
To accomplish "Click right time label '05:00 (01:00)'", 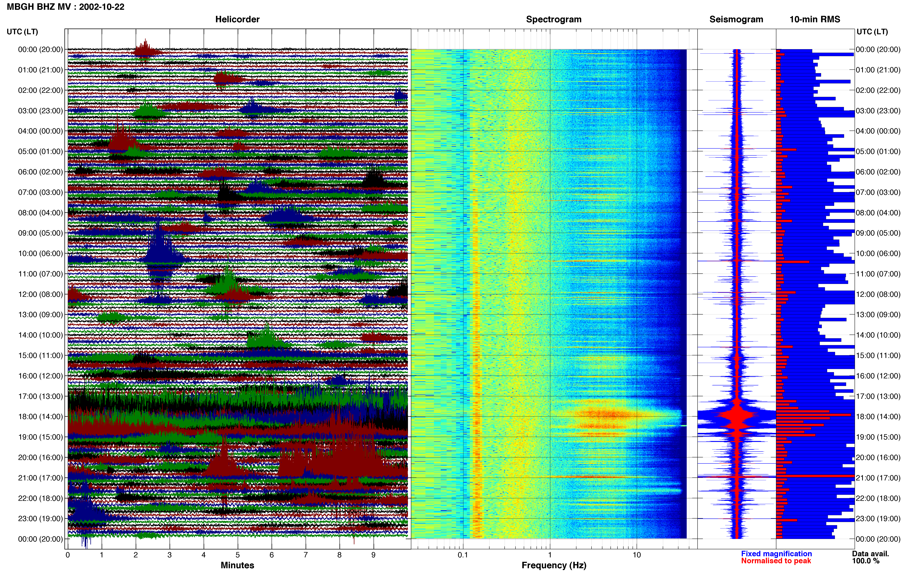I will coord(878,151).
